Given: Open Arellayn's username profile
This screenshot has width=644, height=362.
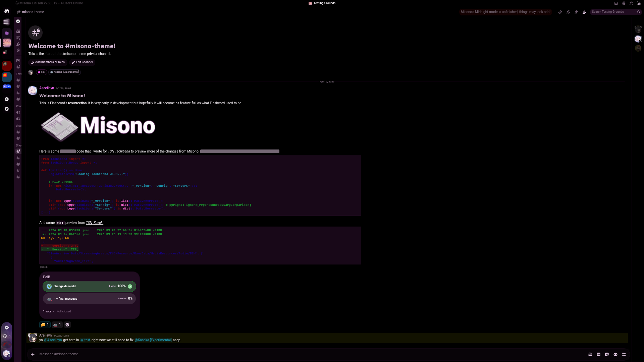Looking at the screenshot, I should click(x=46, y=336).
